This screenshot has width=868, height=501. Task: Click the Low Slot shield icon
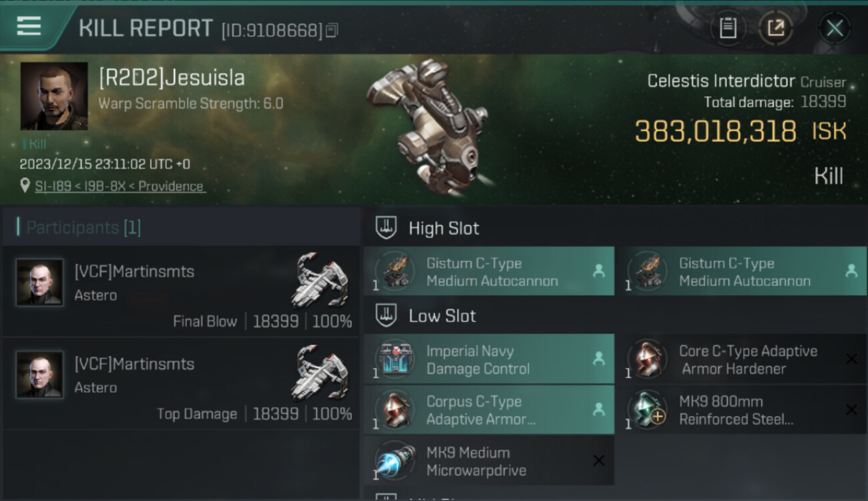[386, 316]
